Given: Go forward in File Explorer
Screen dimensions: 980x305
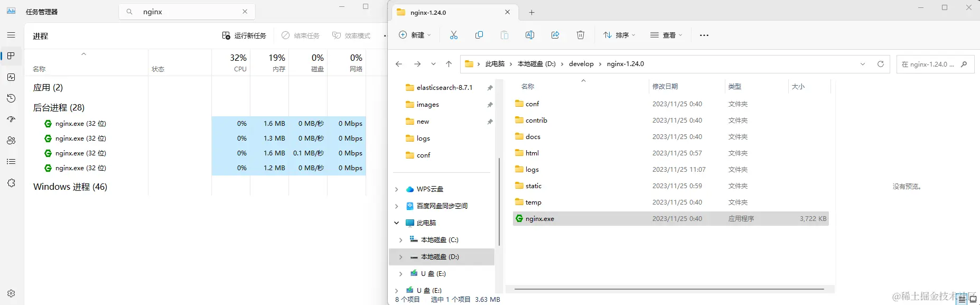Looking at the screenshot, I should pyautogui.click(x=417, y=64).
